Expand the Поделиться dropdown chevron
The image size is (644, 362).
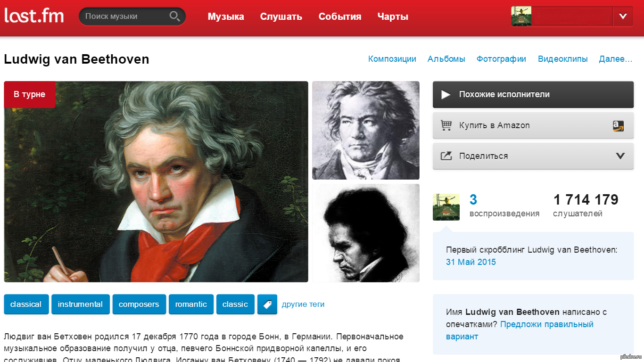[620, 156]
